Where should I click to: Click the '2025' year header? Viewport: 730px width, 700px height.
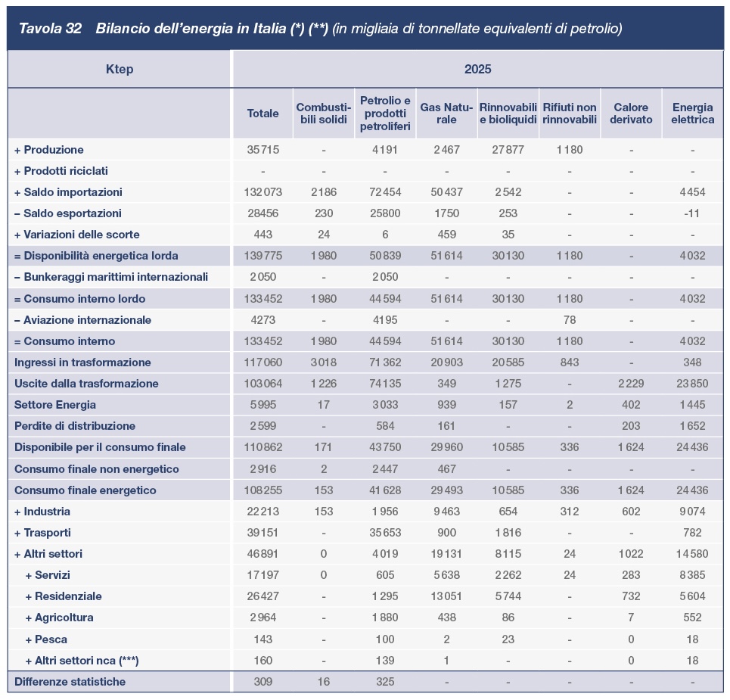(477, 69)
